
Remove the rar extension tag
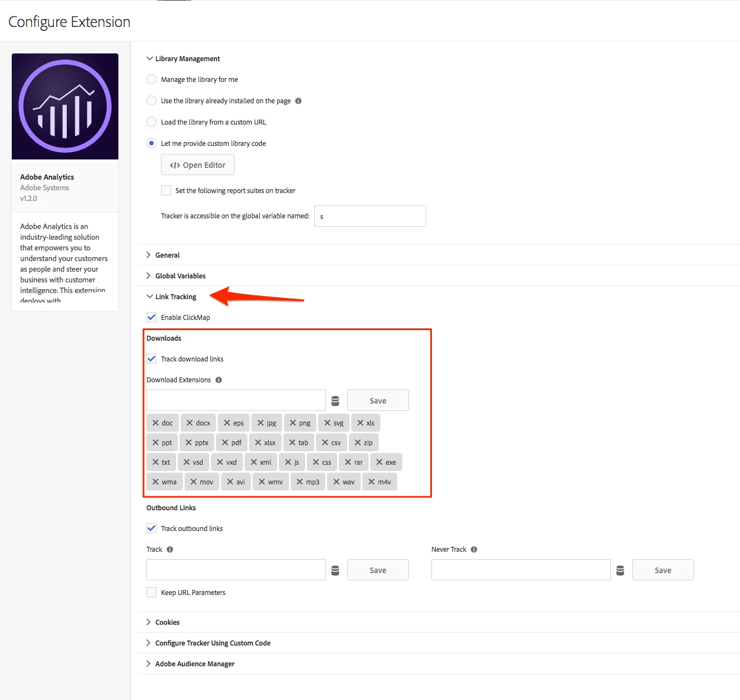point(348,462)
